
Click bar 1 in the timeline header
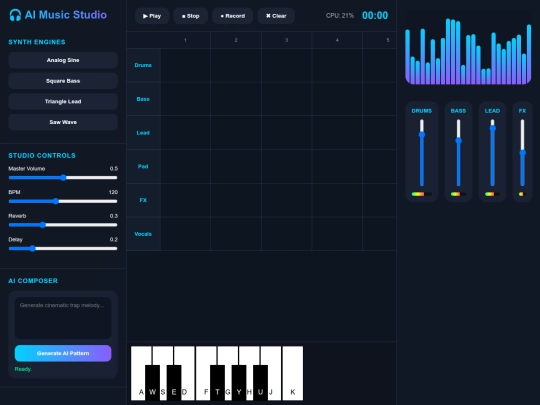tap(185, 40)
